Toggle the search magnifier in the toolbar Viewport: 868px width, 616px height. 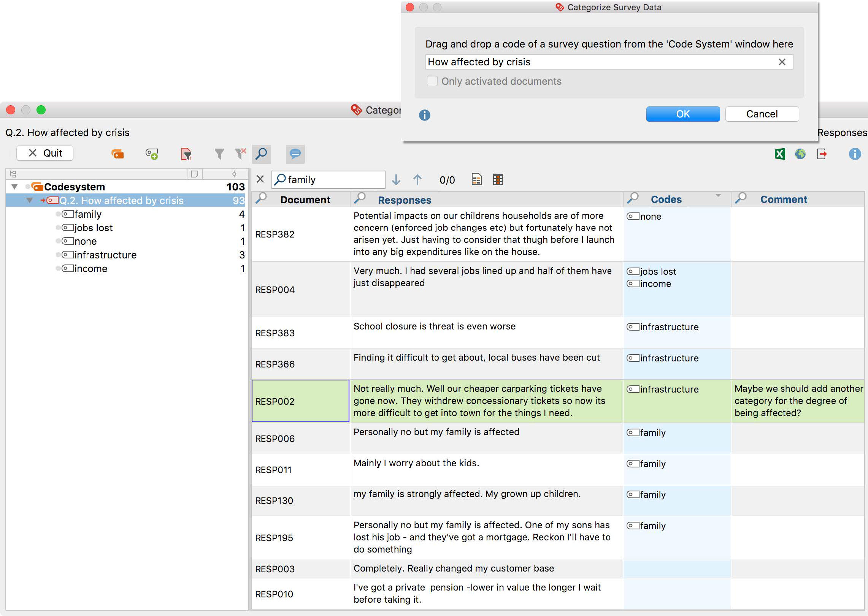(261, 154)
